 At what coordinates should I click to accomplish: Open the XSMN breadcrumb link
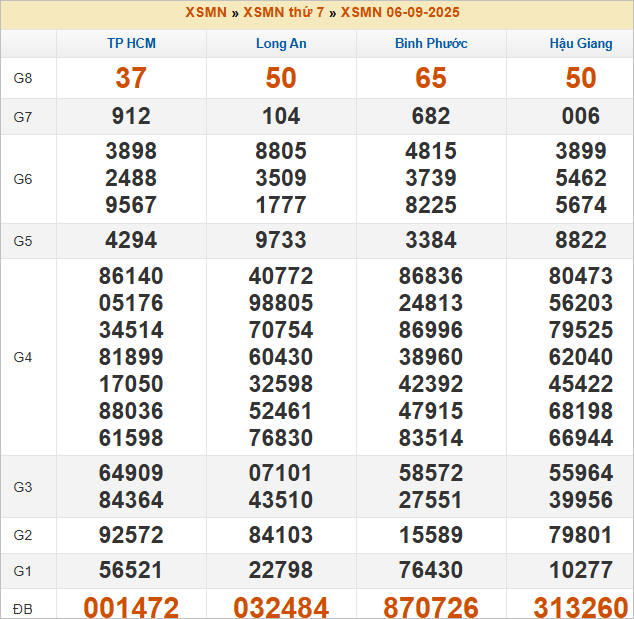pyautogui.click(x=206, y=12)
